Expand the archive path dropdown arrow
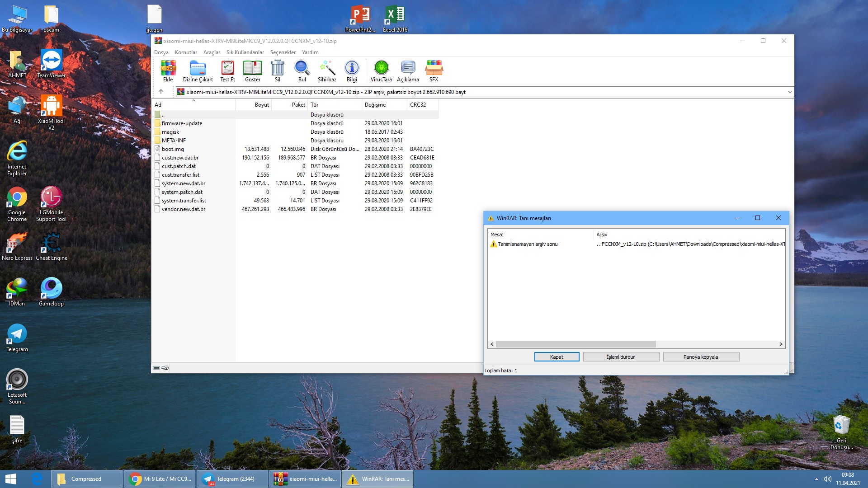 point(790,92)
